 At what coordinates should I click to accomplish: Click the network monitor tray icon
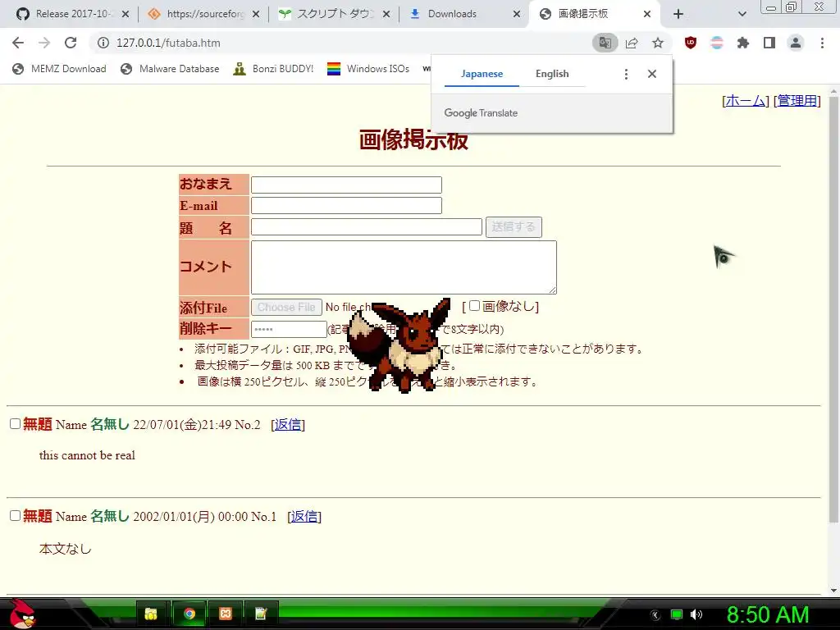pyautogui.click(x=677, y=614)
